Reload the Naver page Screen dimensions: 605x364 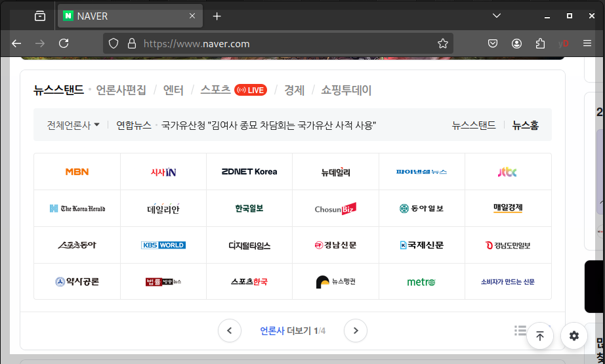point(64,43)
